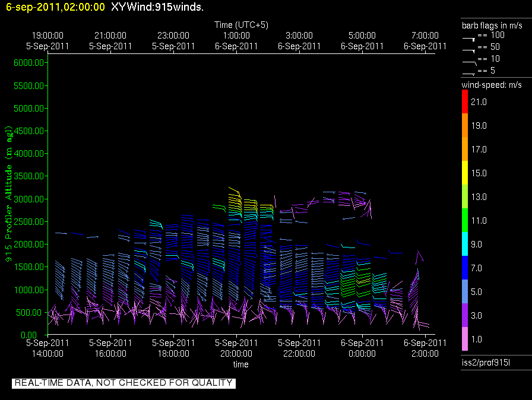Click the '5-Sep-2011 20:00:00' bottom axis tick
This screenshot has width=532, height=400.
coord(236,348)
